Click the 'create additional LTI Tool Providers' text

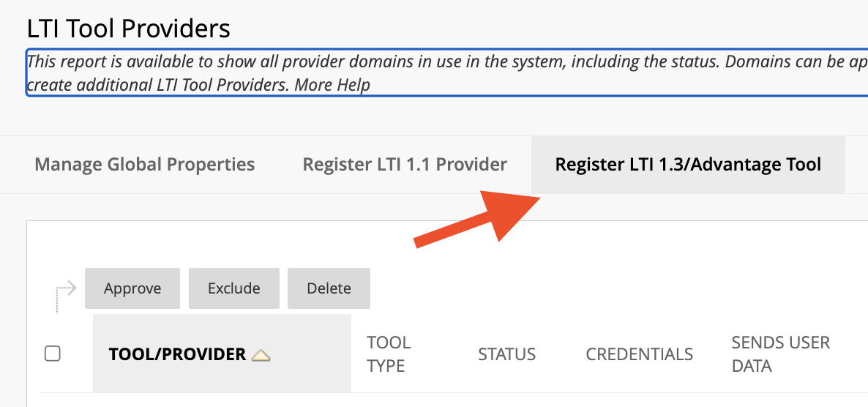click(x=158, y=85)
